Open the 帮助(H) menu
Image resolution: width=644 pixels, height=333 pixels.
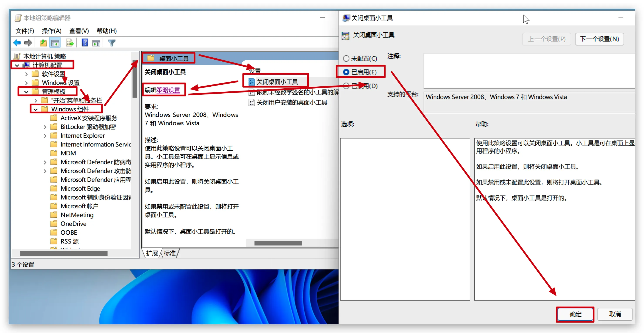pos(107,31)
